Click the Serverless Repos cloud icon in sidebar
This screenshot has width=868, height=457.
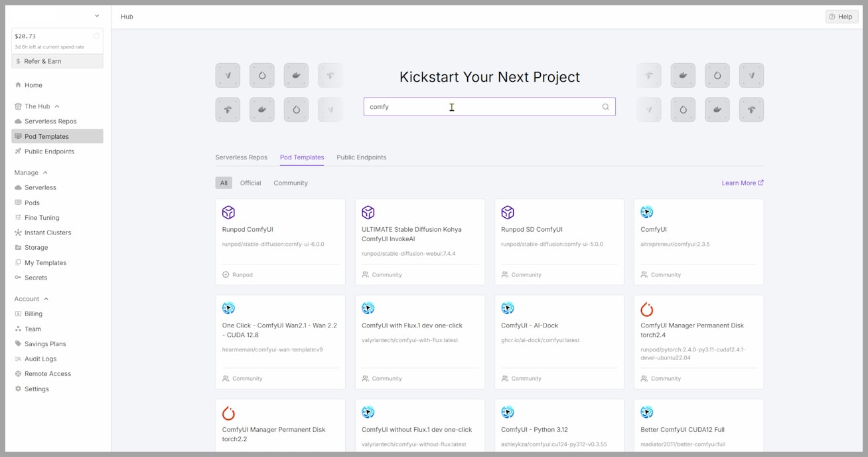tap(18, 122)
